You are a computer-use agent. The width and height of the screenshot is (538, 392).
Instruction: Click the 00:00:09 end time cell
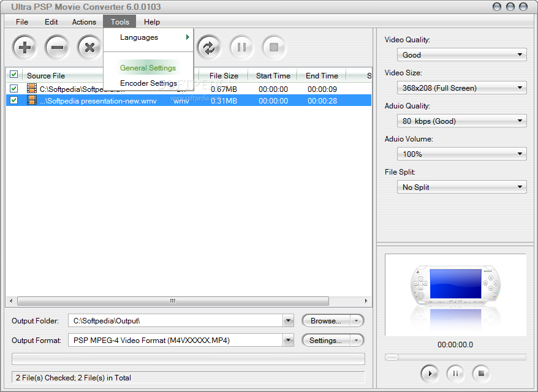pyautogui.click(x=322, y=89)
